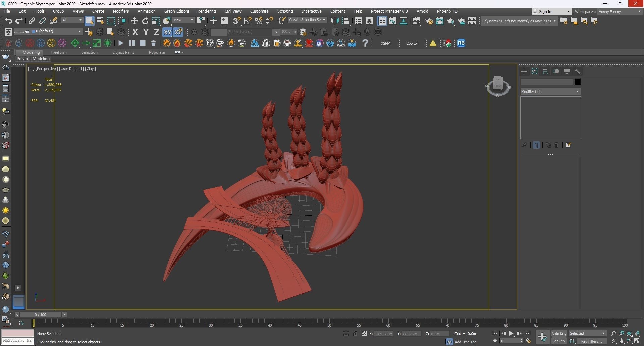Click the Redo arrow icon

[x=19, y=21]
